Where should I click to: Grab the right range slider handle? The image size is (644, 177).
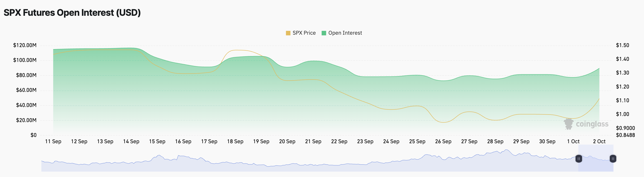[x=613, y=159]
